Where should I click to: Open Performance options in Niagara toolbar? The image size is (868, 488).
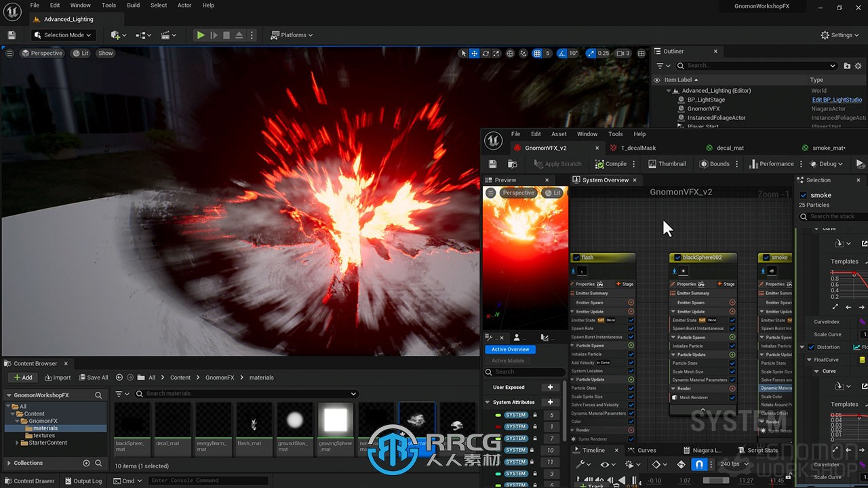tap(772, 164)
